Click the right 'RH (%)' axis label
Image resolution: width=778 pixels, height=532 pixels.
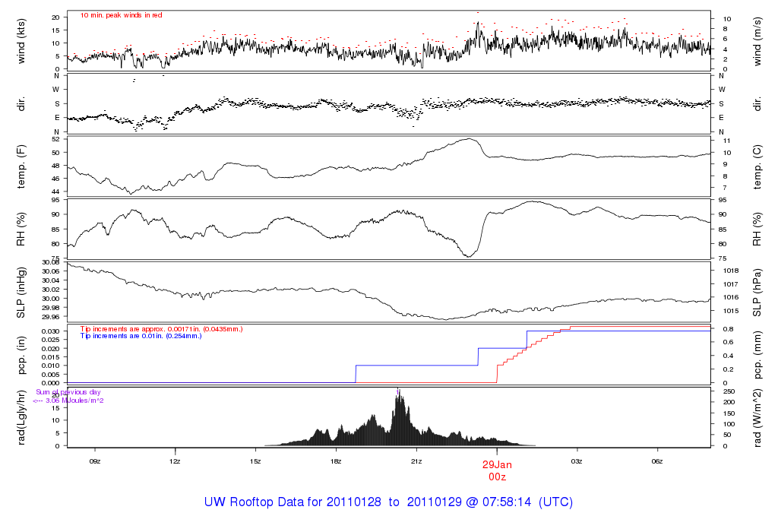[x=757, y=230]
